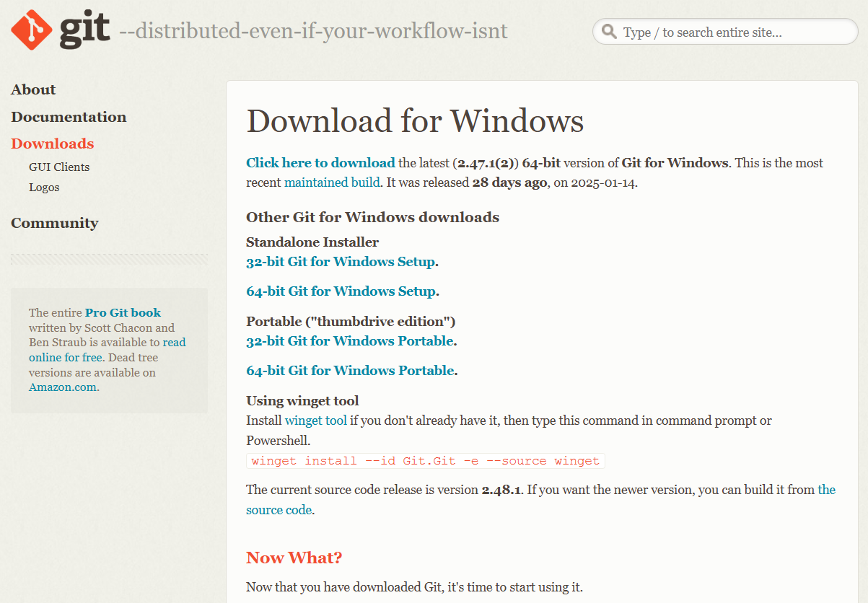Open the About section

(x=33, y=89)
